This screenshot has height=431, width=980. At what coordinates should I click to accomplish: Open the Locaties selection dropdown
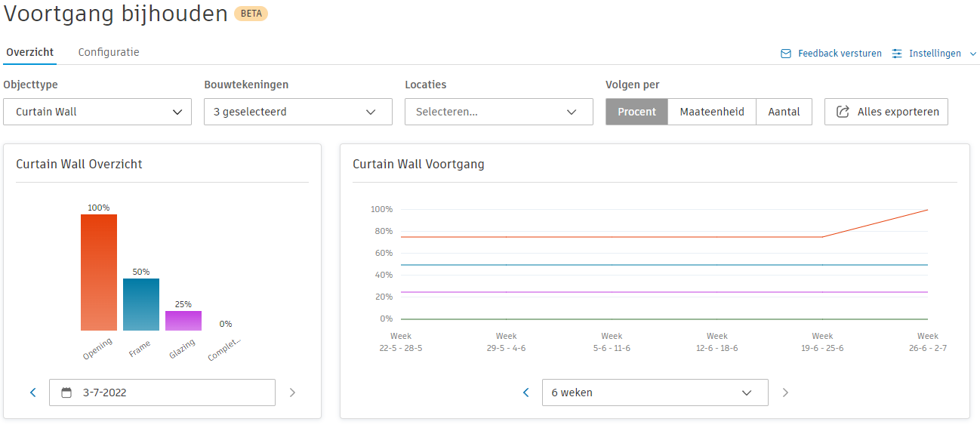pyautogui.click(x=498, y=112)
